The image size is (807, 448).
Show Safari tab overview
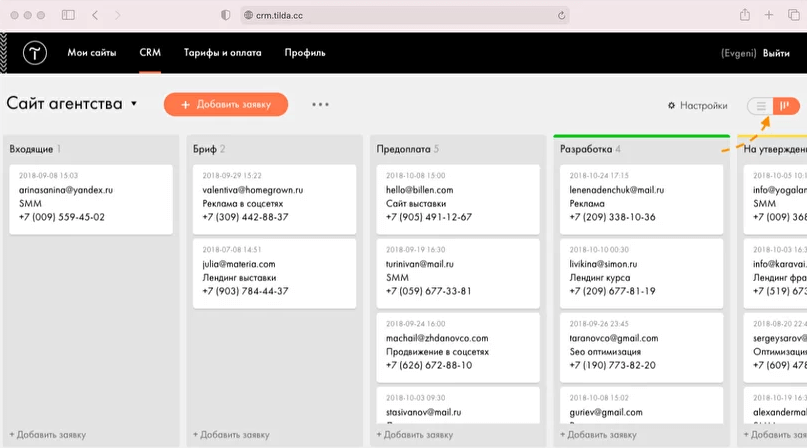point(793,15)
